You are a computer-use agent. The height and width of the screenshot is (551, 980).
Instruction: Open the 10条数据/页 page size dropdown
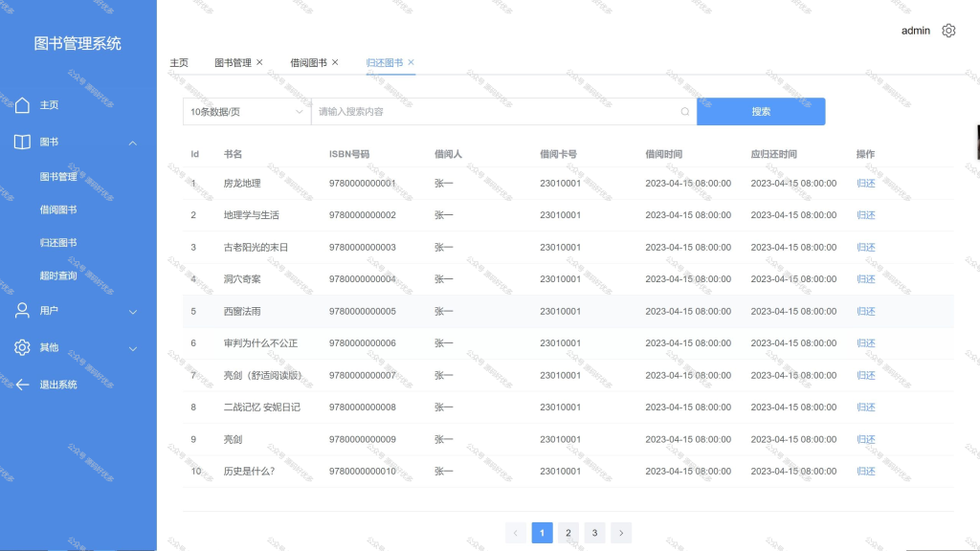tap(247, 112)
